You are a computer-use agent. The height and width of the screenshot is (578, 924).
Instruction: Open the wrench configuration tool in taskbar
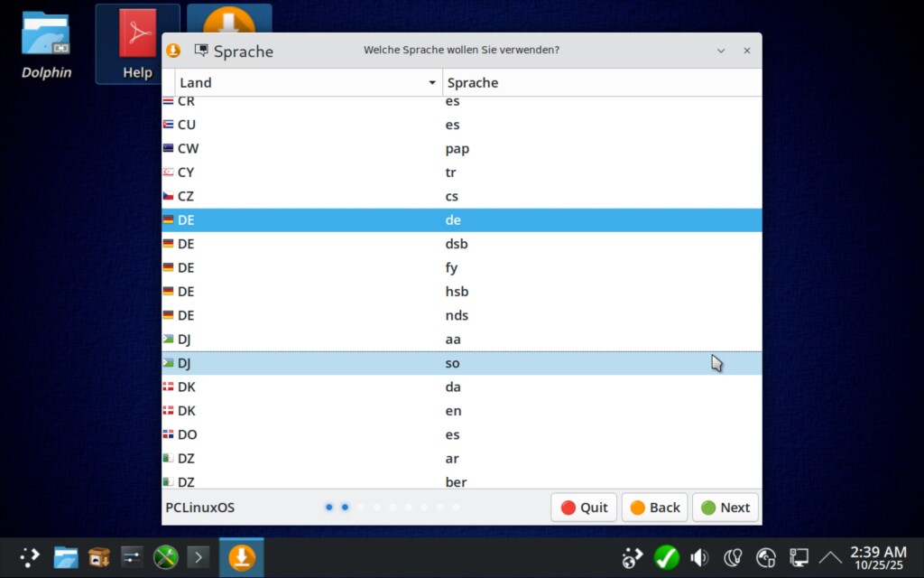pos(165,557)
